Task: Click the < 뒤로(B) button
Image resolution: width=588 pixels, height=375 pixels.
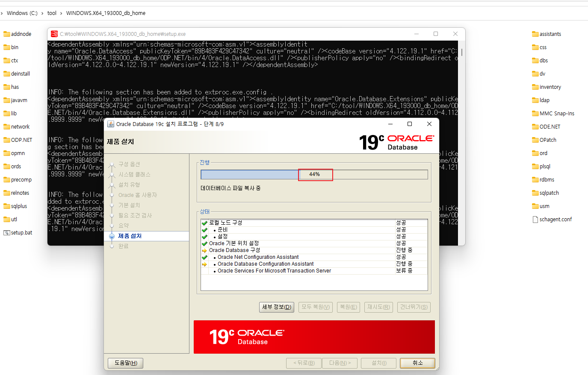Action: coord(304,363)
